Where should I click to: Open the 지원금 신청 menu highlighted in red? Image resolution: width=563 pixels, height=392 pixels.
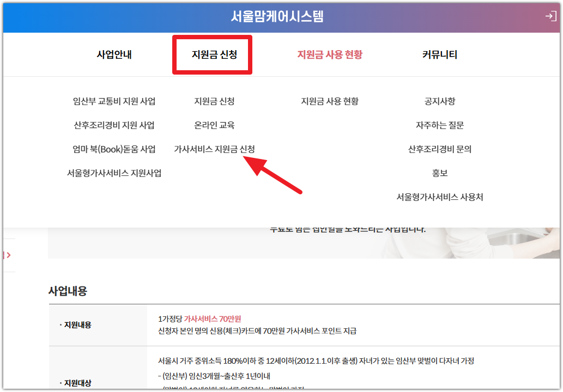click(212, 54)
